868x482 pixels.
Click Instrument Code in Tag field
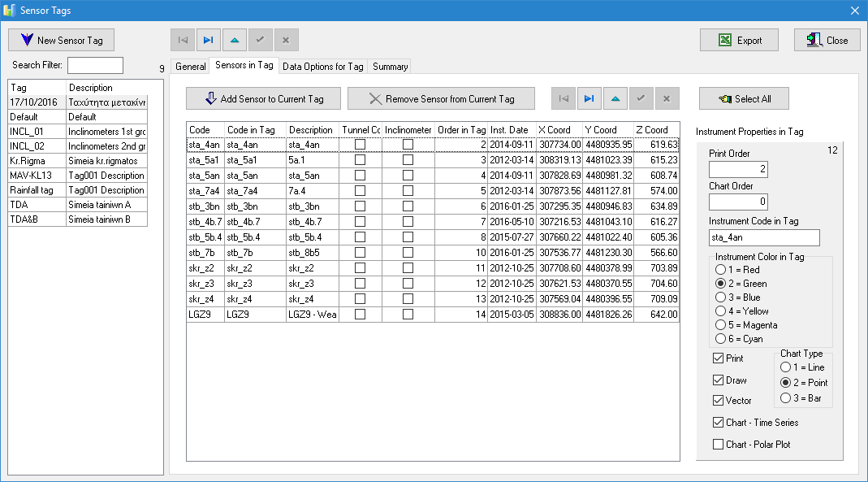pos(764,237)
